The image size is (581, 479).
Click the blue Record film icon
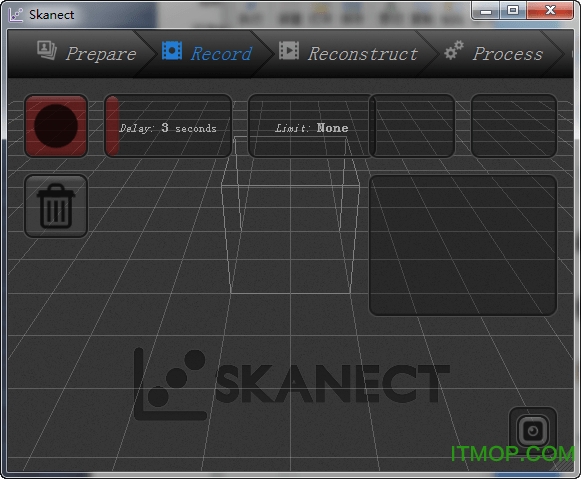pyautogui.click(x=172, y=50)
